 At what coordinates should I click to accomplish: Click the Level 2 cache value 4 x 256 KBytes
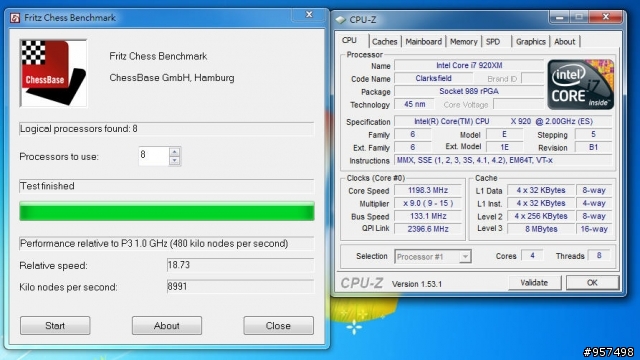click(x=541, y=216)
